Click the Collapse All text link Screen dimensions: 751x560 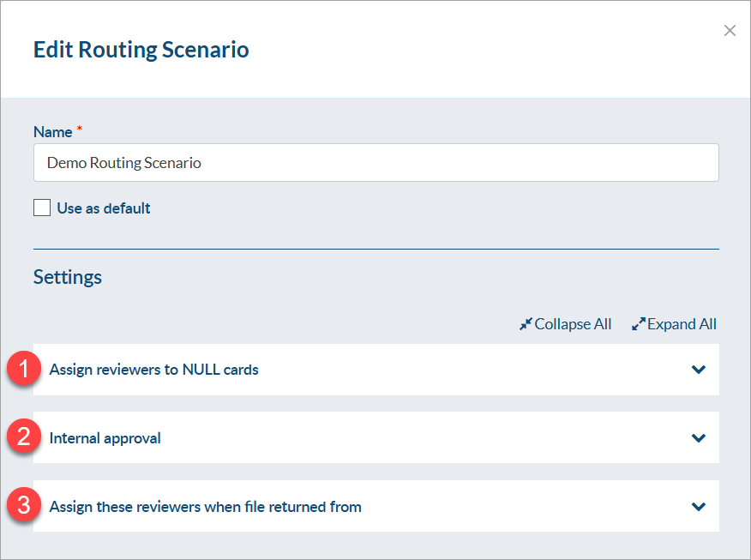573,324
